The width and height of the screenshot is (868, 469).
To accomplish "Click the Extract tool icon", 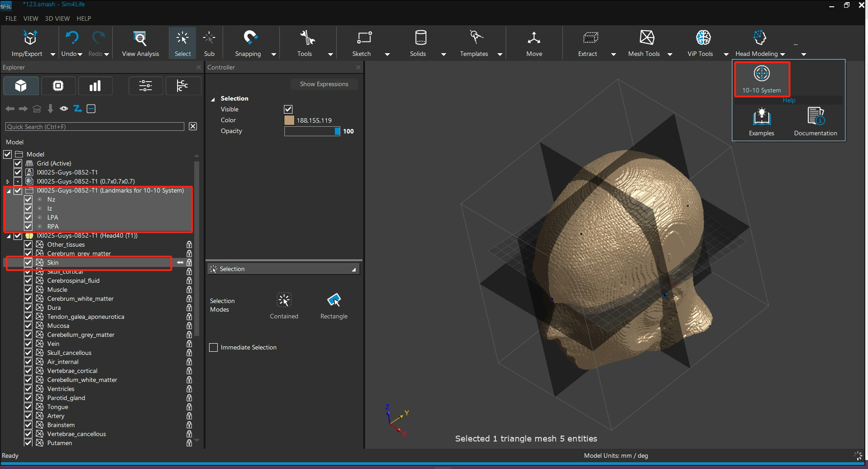I will click(x=590, y=38).
